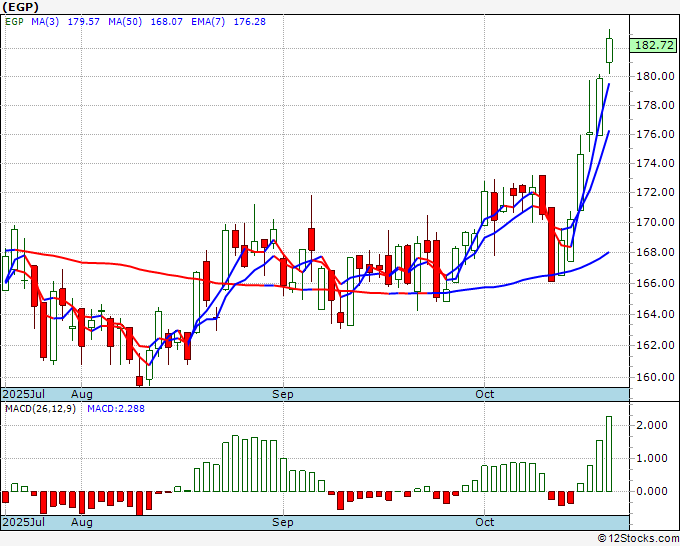Click the 176.00 price axis label
680x546 pixels.
[x=655, y=134]
